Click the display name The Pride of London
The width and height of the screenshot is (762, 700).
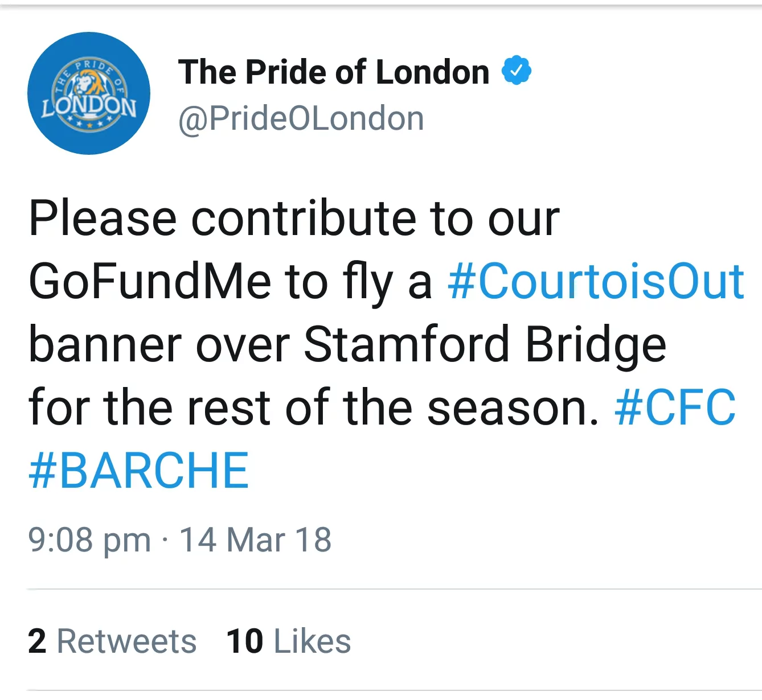tap(333, 71)
